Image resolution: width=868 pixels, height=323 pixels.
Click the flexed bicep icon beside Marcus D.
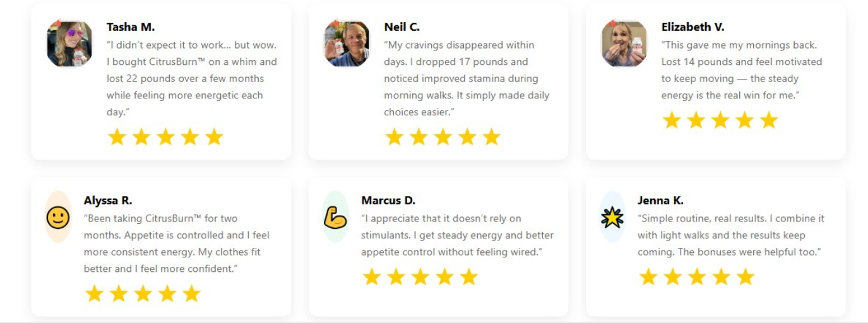pos(335,218)
